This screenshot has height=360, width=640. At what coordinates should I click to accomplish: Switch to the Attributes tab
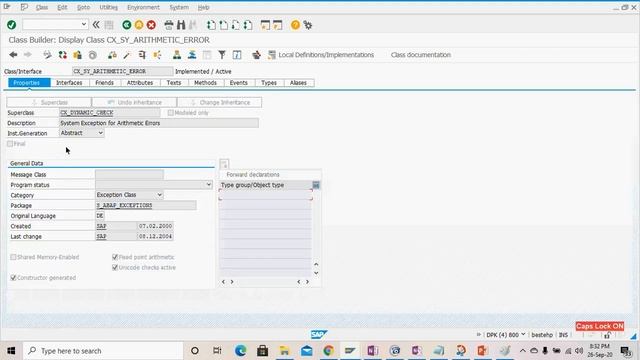pyautogui.click(x=140, y=83)
